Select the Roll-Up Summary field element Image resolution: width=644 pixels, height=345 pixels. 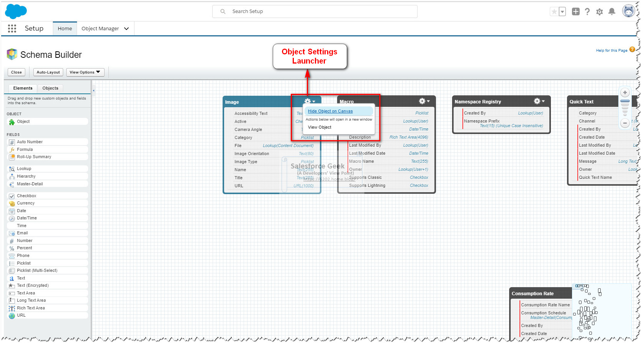click(x=34, y=157)
